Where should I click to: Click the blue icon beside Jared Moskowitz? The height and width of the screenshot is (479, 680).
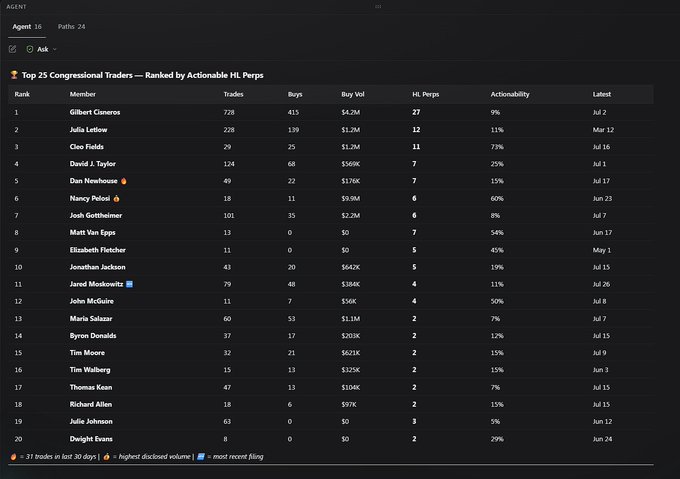pyautogui.click(x=129, y=284)
